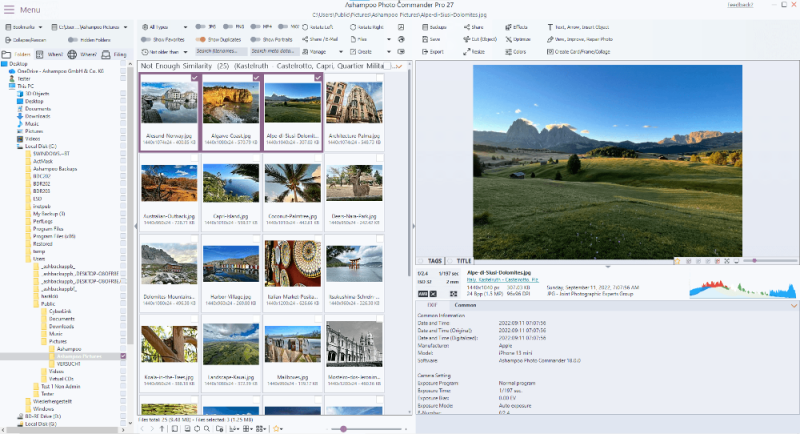Open the folder path dropdown
Screen dimensions: 800x434
(89, 27)
